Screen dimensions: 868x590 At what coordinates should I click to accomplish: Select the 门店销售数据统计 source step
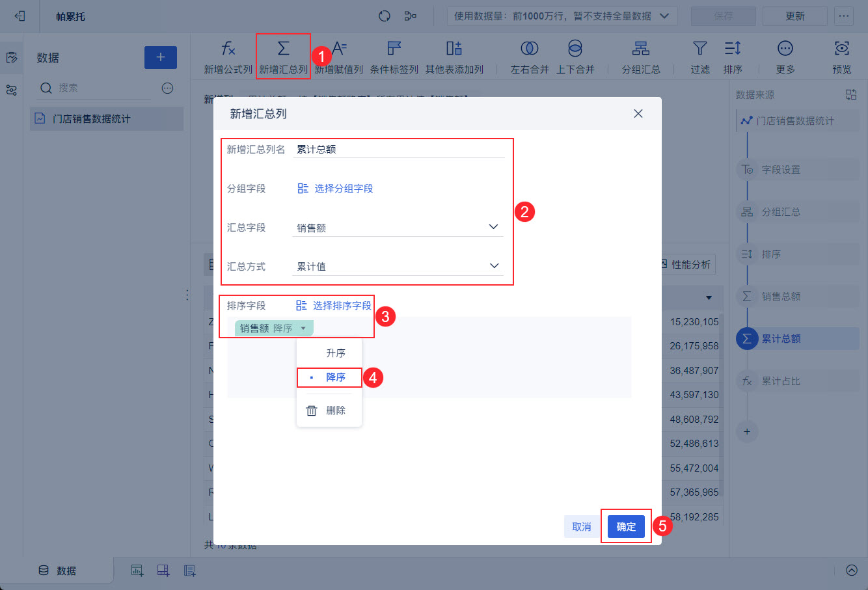click(799, 121)
